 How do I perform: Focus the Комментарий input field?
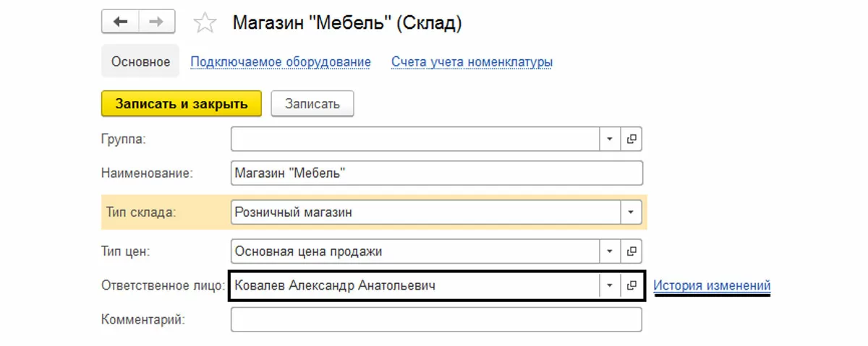(x=436, y=319)
